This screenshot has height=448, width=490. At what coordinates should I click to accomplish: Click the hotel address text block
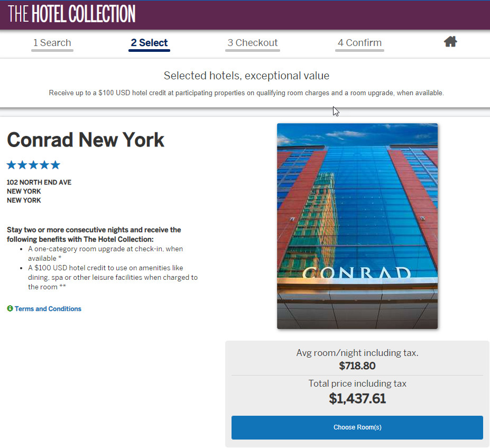click(39, 191)
